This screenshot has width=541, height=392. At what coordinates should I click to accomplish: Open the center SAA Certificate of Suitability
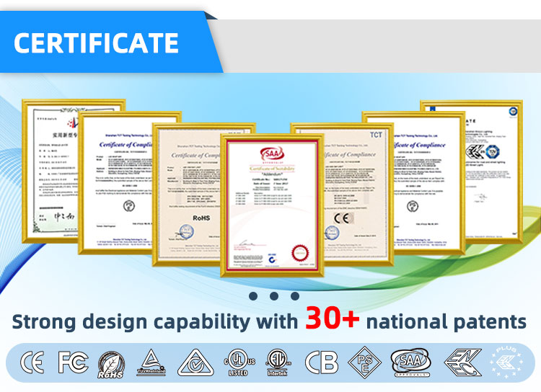(272, 205)
